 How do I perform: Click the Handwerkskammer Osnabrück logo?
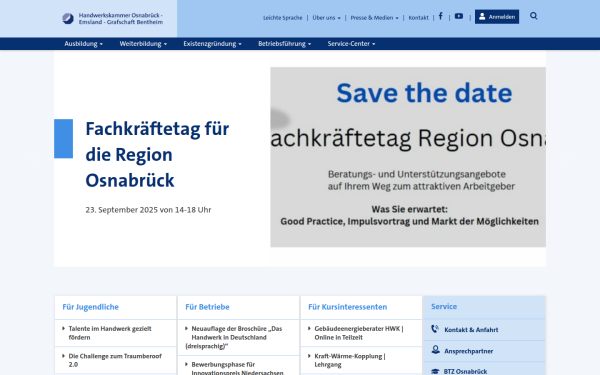[112, 18]
